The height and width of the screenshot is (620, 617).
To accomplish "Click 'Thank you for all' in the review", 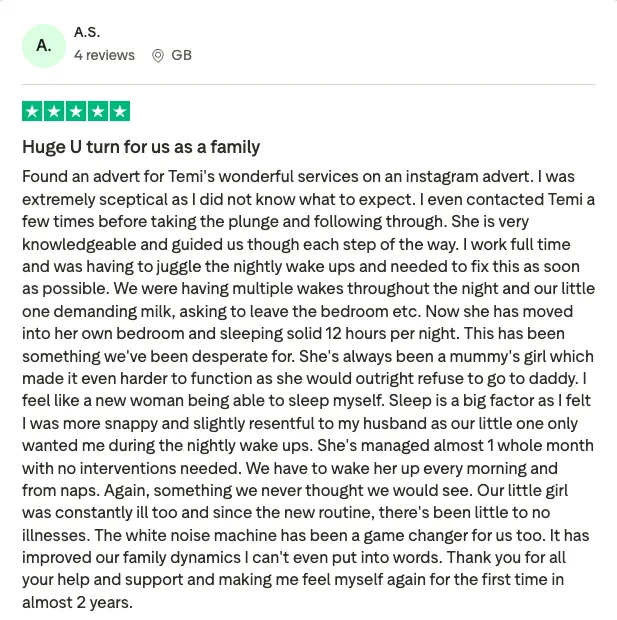I will tap(506, 558).
